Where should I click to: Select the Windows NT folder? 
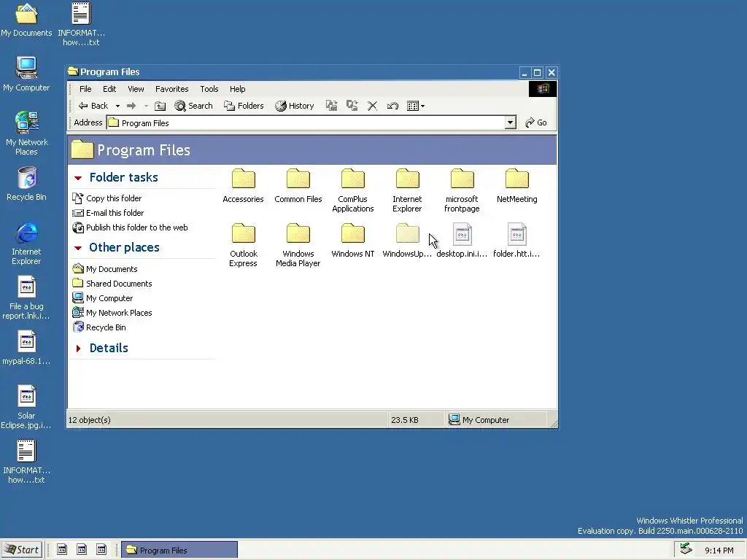coord(353,241)
